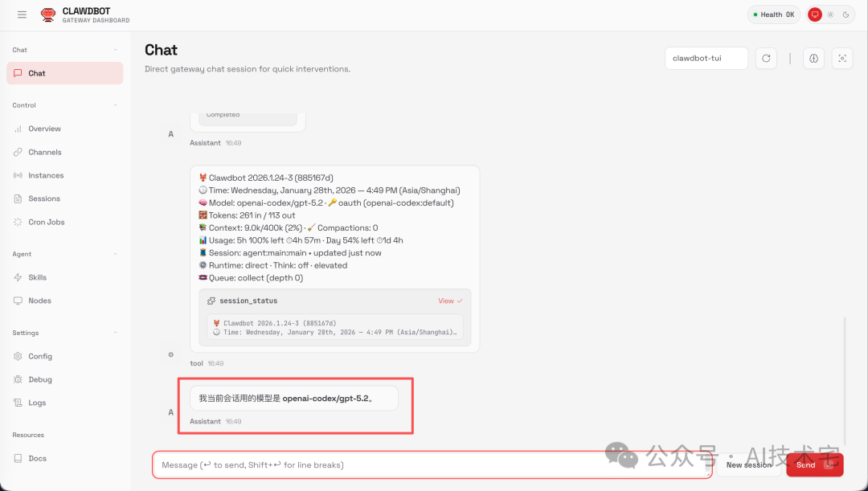Click the session_status puzzle icon
868x491 pixels.
click(211, 301)
